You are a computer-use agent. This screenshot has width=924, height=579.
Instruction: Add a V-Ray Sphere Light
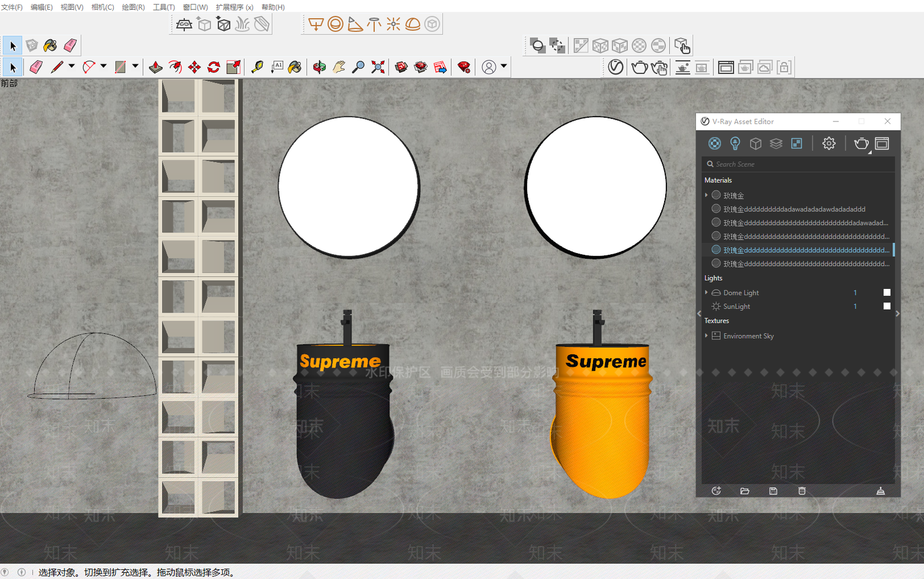click(x=336, y=24)
